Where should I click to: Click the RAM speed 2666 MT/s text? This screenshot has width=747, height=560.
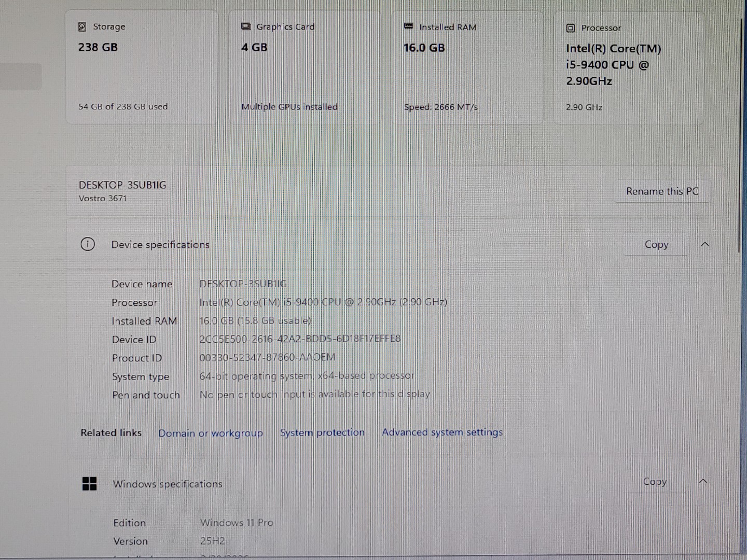pyautogui.click(x=440, y=107)
